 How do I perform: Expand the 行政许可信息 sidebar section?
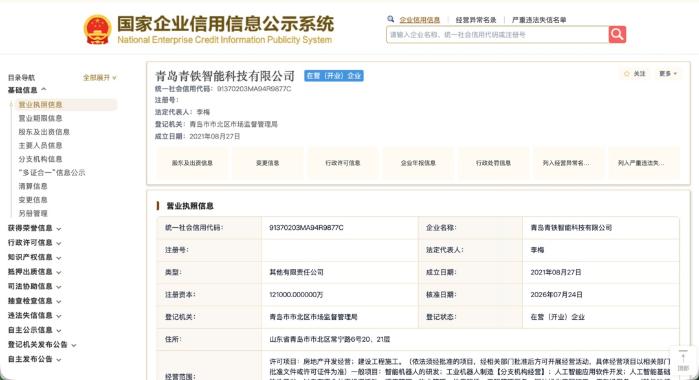click(34, 243)
